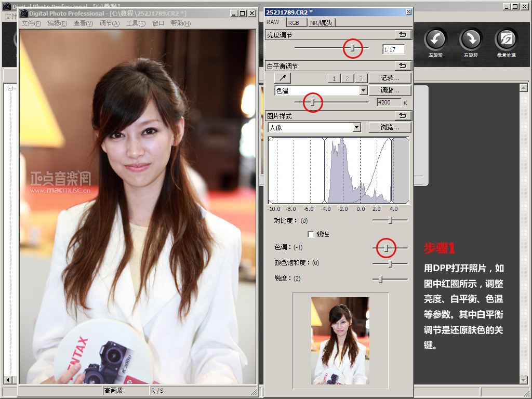The width and height of the screenshot is (532, 399).
Task: Expand the tree node in the folder panel
Action: [10, 88]
